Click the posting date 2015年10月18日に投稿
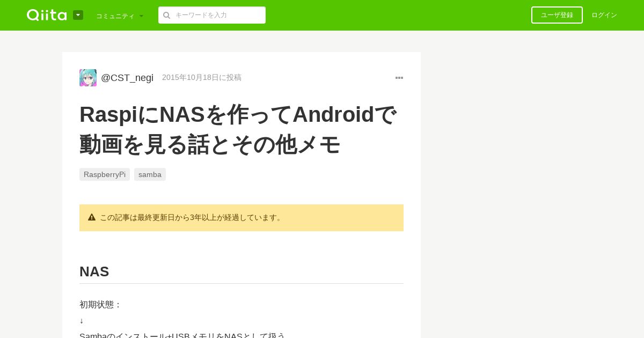 pyautogui.click(x=202, y=77)
